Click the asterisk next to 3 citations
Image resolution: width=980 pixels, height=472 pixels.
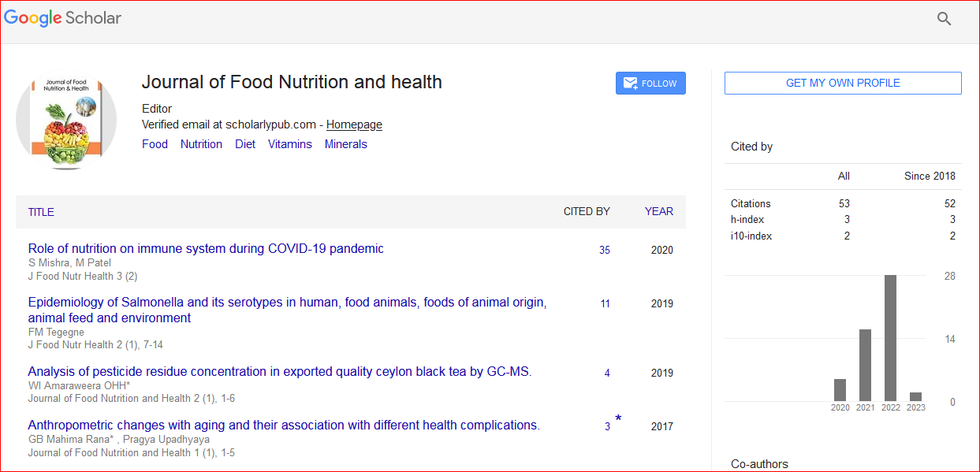[x=618, y=419]
